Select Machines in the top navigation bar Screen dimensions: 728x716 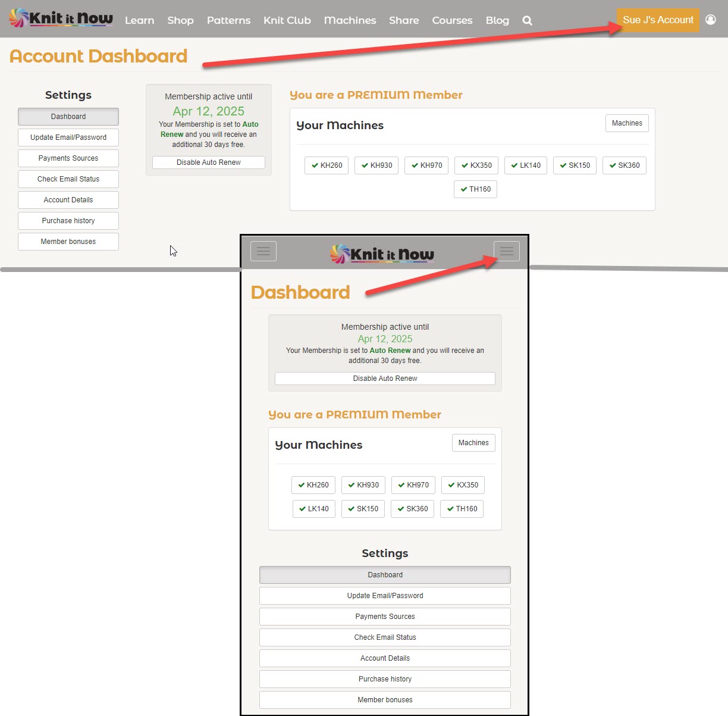(350, 20)
